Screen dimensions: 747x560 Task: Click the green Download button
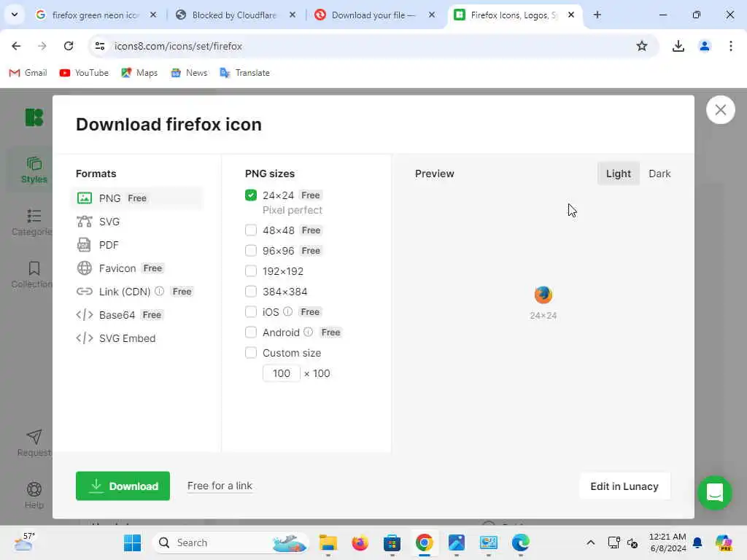(x=123, y=486)
